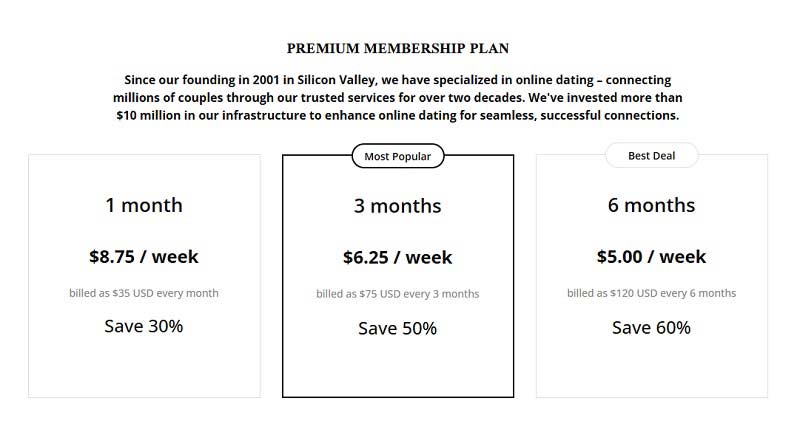This screenshot has width=800, height=432.
Task: Select the 3 months plan card
Action: click(398, 276)
